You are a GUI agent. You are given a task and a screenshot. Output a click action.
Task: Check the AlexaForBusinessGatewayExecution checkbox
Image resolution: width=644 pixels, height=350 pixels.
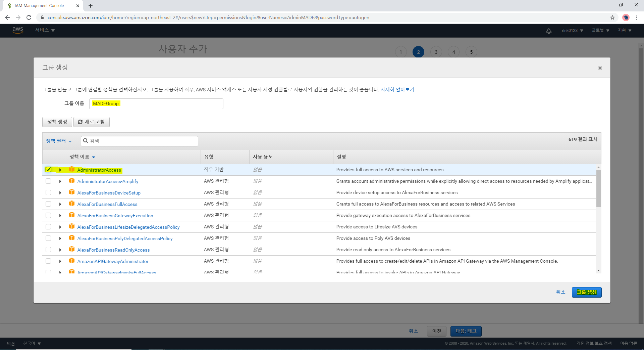[x=48, y=215]
